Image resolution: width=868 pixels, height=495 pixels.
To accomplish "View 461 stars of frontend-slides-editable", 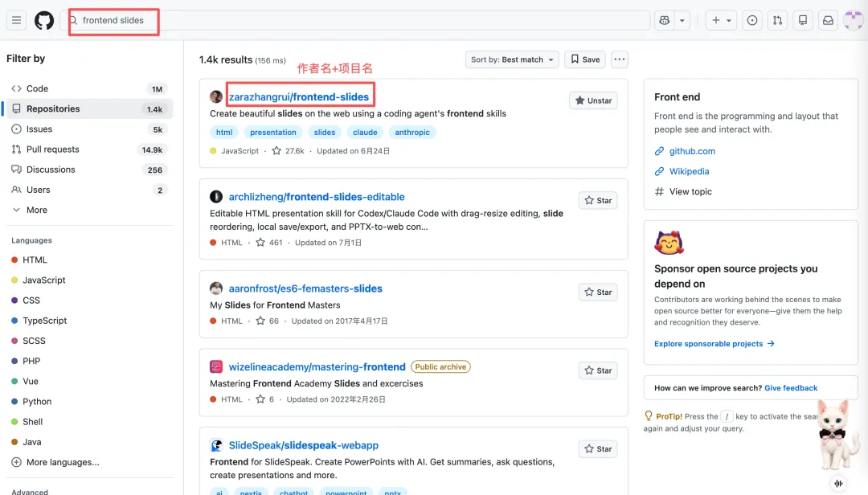I will pyautogui.click(x=269, y=243).
